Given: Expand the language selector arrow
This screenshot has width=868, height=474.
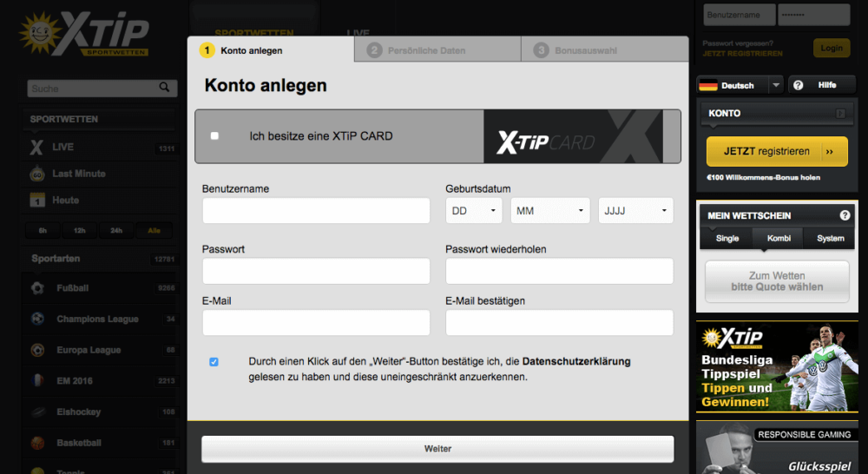Looking at the screenshot, I should coord(775,85).
